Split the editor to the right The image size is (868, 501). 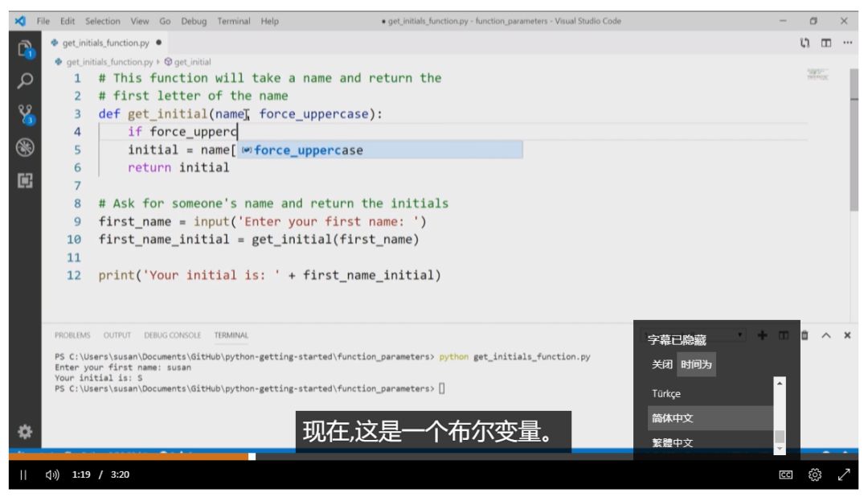(826, 43)
